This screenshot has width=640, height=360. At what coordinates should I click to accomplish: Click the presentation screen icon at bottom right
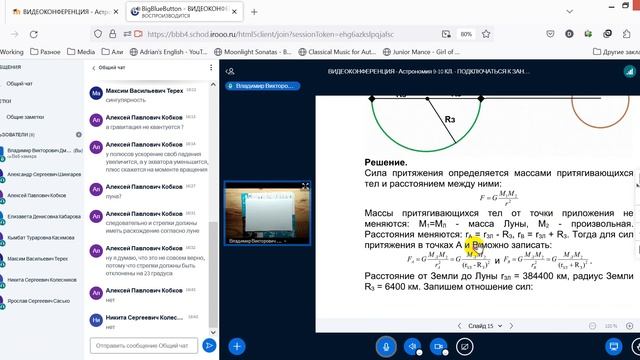tap(613, 347)
